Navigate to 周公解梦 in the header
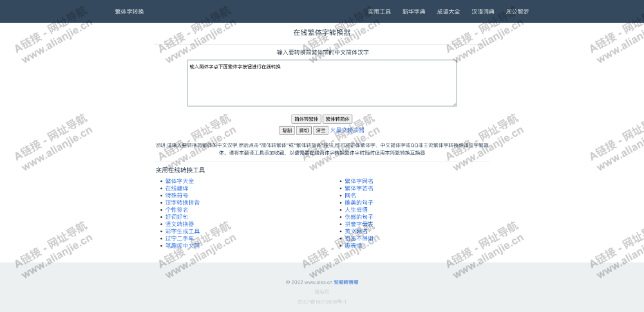 point(517,12)
